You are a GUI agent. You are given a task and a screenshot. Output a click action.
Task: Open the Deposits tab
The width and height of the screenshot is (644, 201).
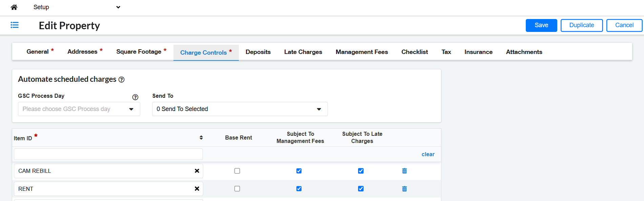pos(258,52)
